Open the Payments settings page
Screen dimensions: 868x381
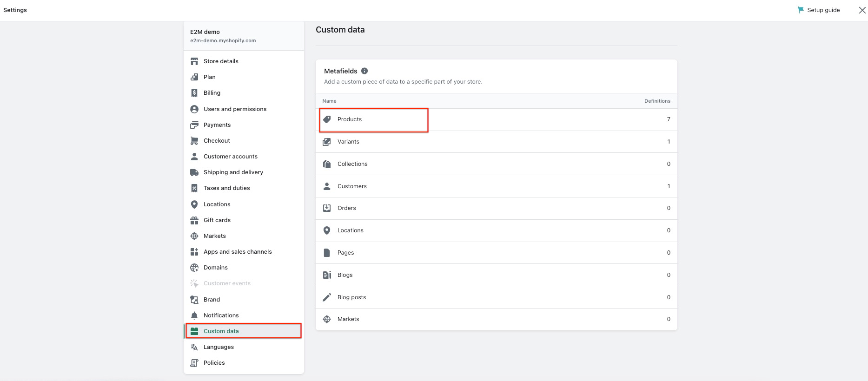217,125
